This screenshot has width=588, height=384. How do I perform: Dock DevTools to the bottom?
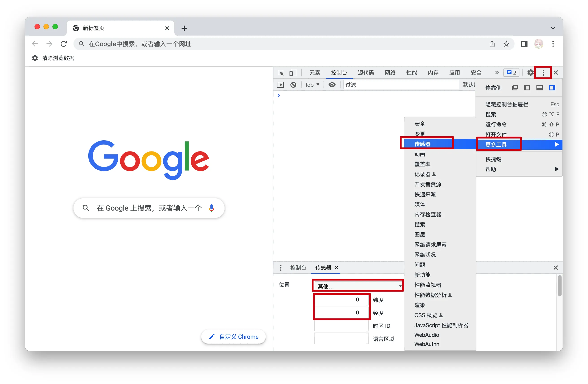click(540, 88)
